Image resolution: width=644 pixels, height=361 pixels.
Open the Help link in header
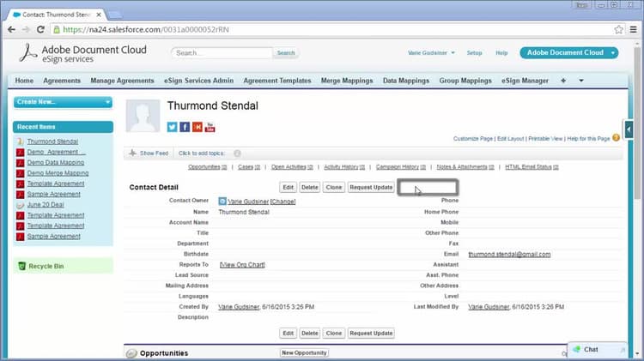click(x=501, y=53)
